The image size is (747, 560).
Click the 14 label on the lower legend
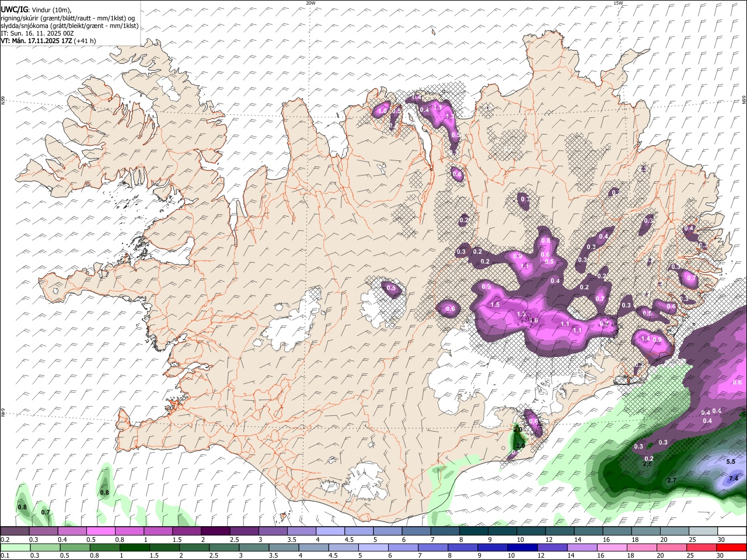tap(571, 556)
